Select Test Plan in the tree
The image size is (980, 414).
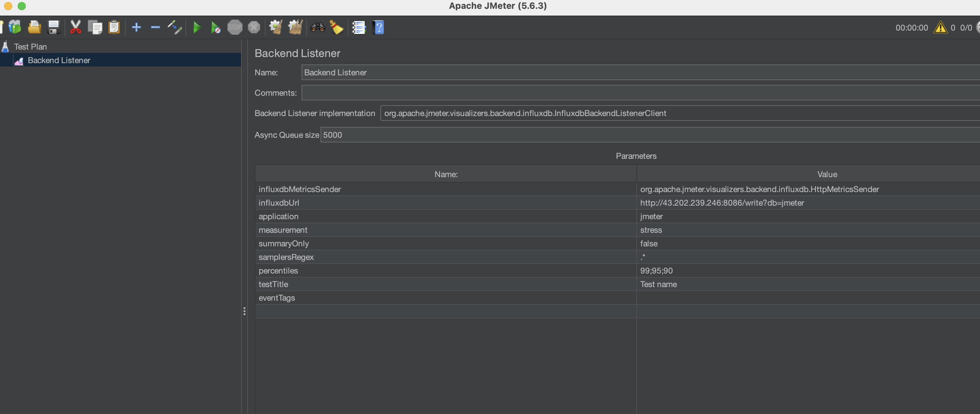coord(31,47)
